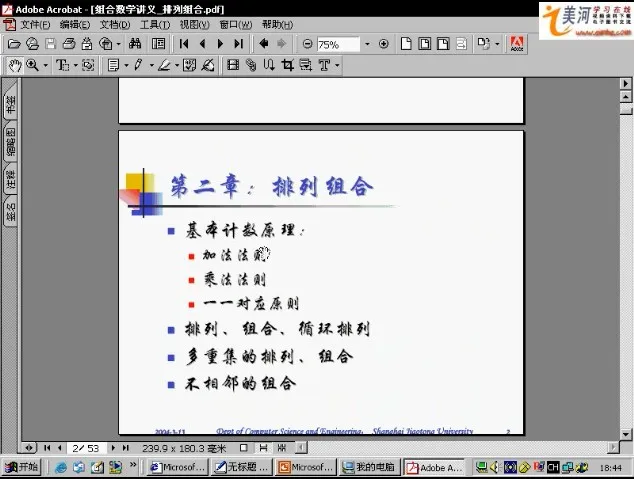Click the Fit Width page icon

pyautogui.click(x=443, y=44)
